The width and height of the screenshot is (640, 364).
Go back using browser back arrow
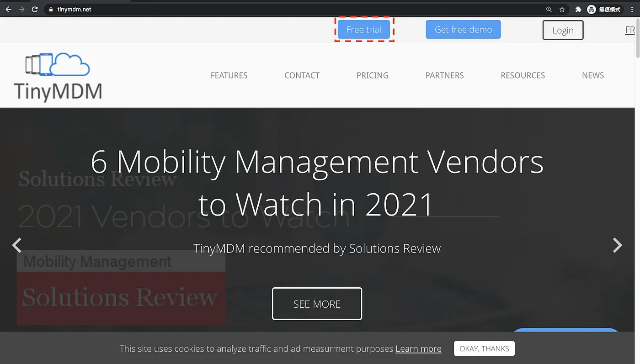[8, 9]
